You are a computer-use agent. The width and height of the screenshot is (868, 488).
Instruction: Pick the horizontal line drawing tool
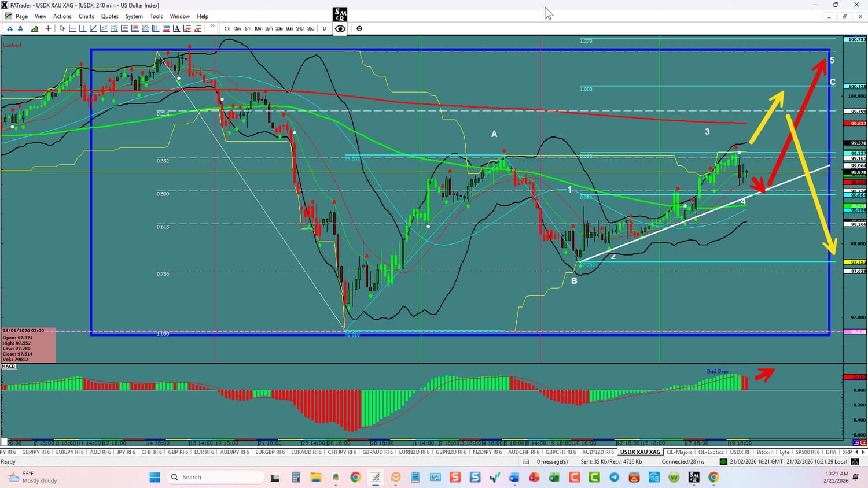tap(72, 28)
